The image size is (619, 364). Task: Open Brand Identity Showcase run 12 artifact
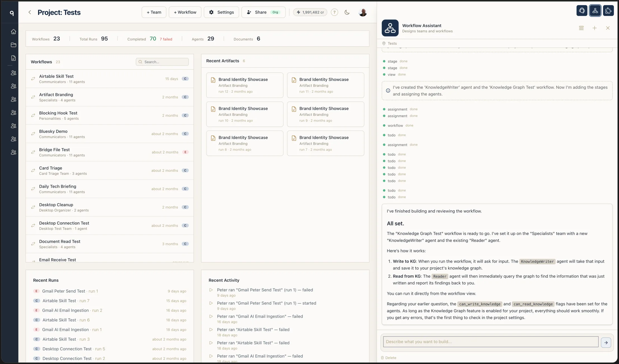(x=245, y=85)
